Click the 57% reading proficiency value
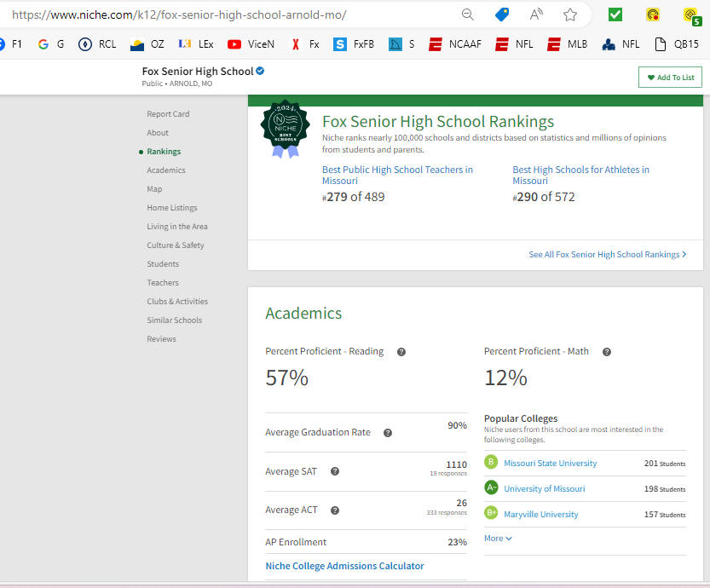 (x=286, y=378)
